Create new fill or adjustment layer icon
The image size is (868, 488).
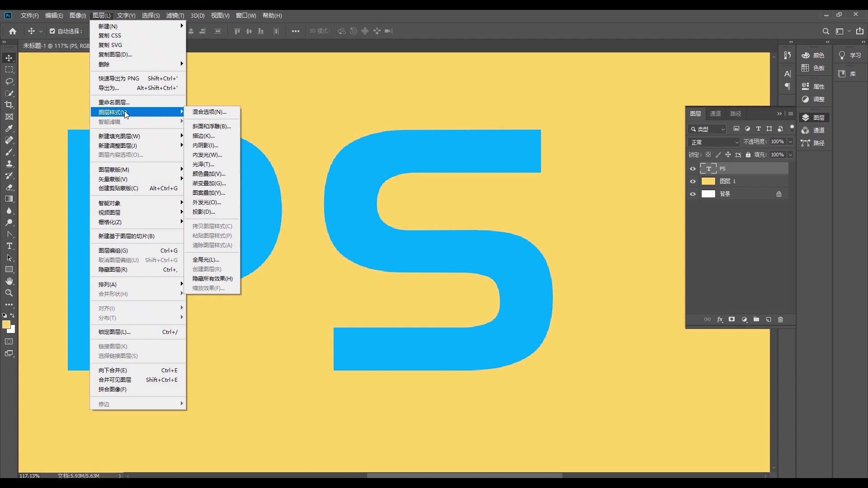(744, 319)
